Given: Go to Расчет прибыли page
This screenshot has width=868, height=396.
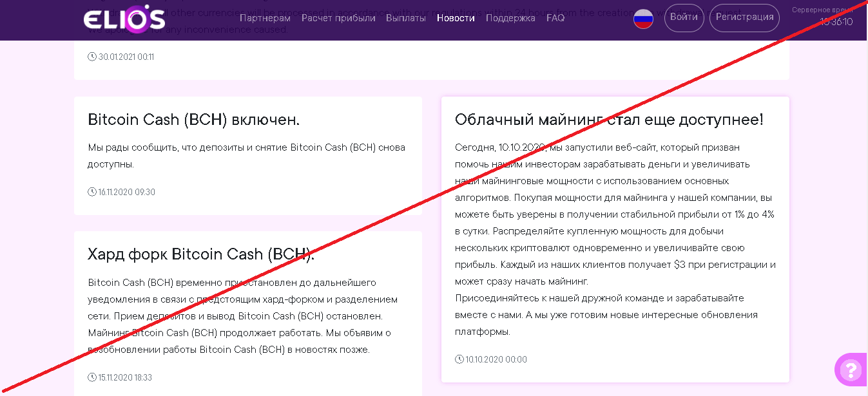Looking at the screenshot, I should pos(338,18).
